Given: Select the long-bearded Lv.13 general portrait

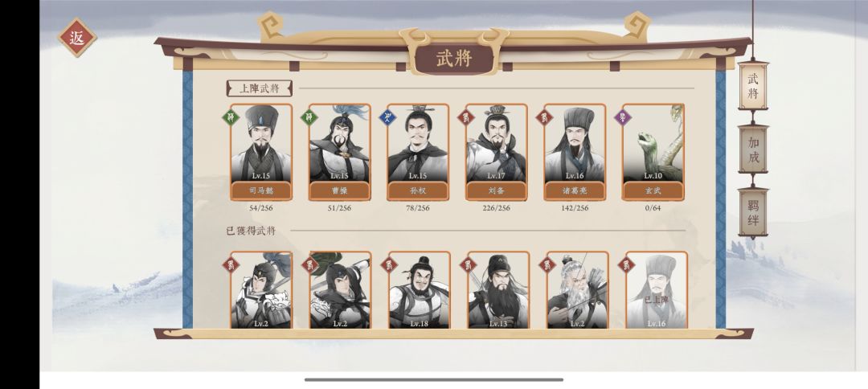Looking at the screenshot, I should point(498,290).
